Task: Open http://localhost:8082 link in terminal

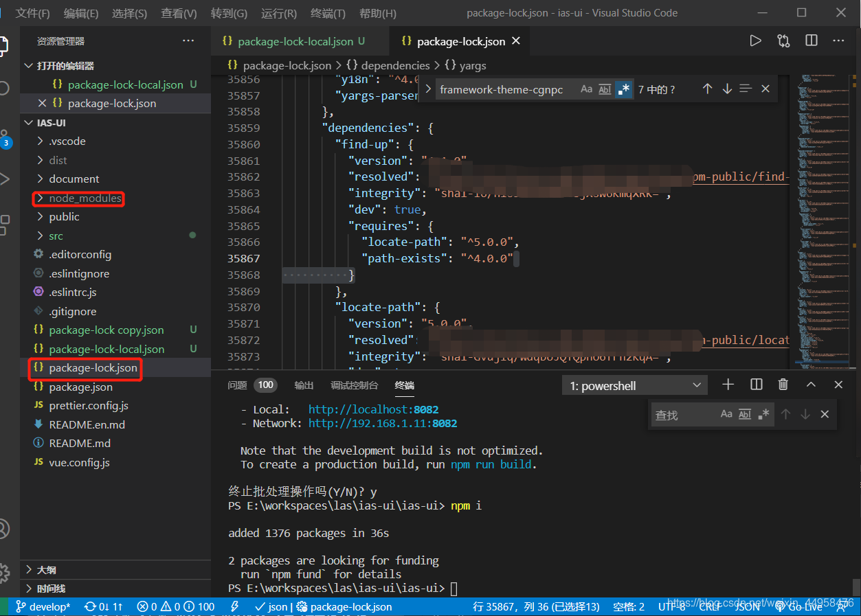Action: (x=374, y=409)
